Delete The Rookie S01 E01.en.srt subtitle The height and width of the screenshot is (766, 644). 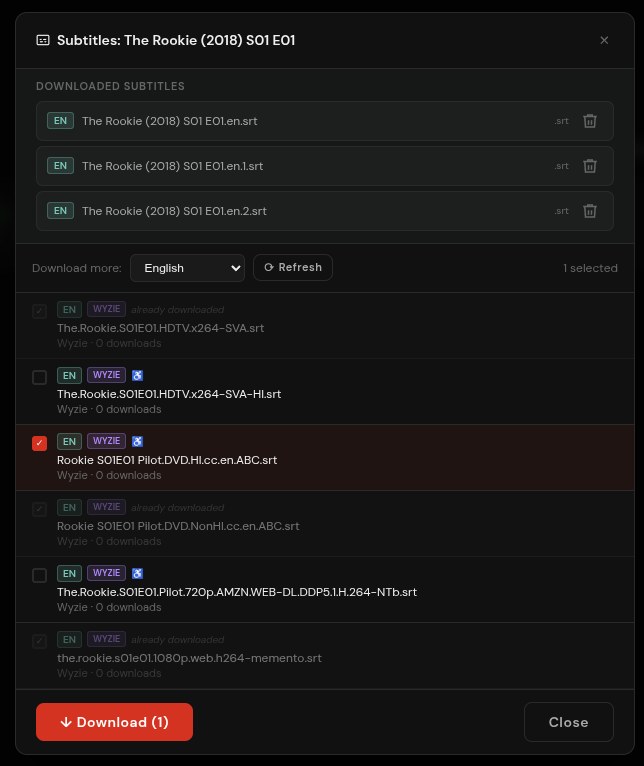click(x=590, y=121)
